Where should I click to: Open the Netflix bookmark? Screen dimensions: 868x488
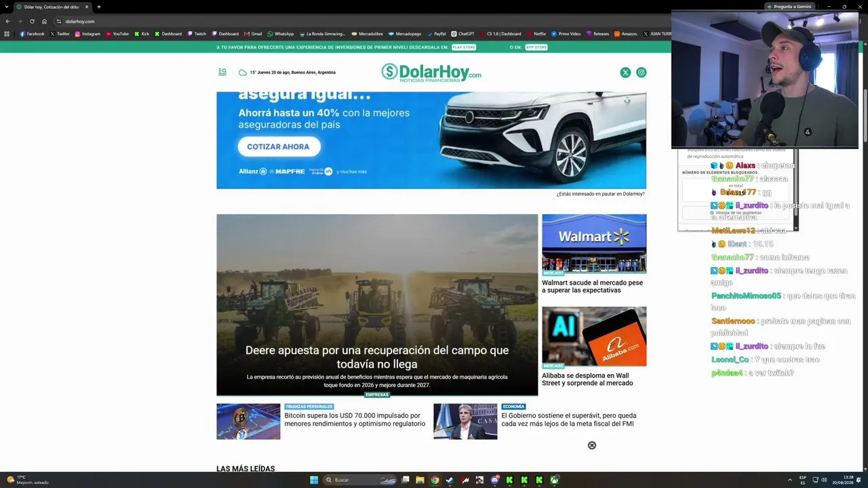coord(536,34)
